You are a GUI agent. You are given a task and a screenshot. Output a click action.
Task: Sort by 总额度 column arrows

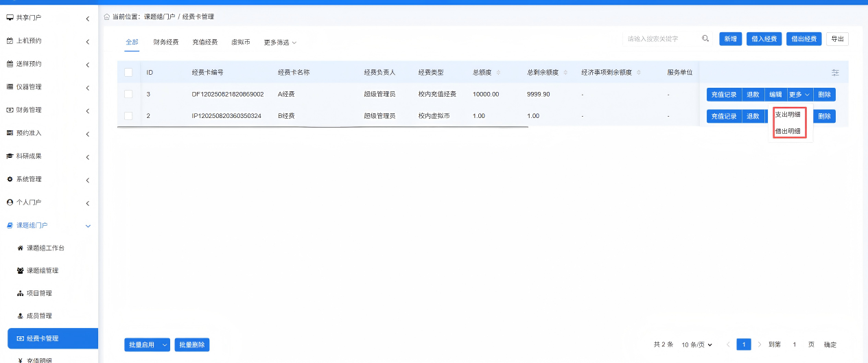point(498,72)
